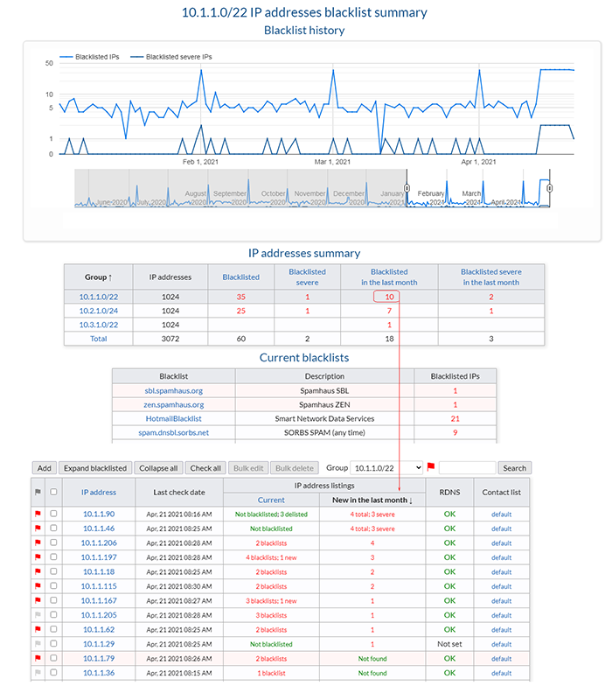
Task: Click the right range handle of the history navigator
Action: pos(550,188)
